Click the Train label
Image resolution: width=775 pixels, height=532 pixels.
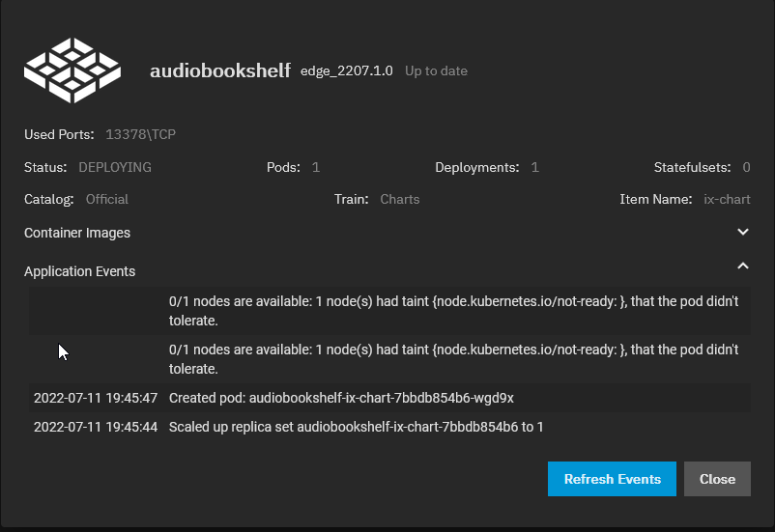[x=351, y=199]
